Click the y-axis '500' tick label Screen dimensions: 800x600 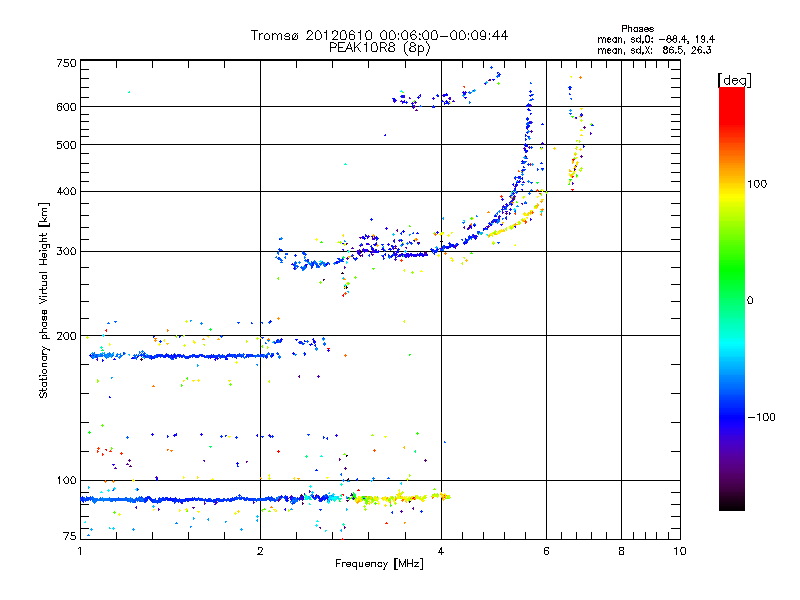[66, 145]
